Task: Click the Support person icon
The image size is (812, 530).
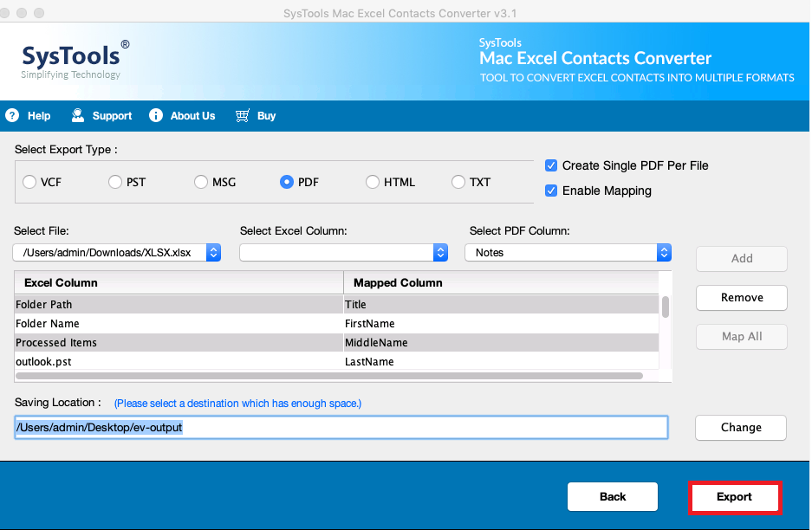Action: (x=78, y=115)
